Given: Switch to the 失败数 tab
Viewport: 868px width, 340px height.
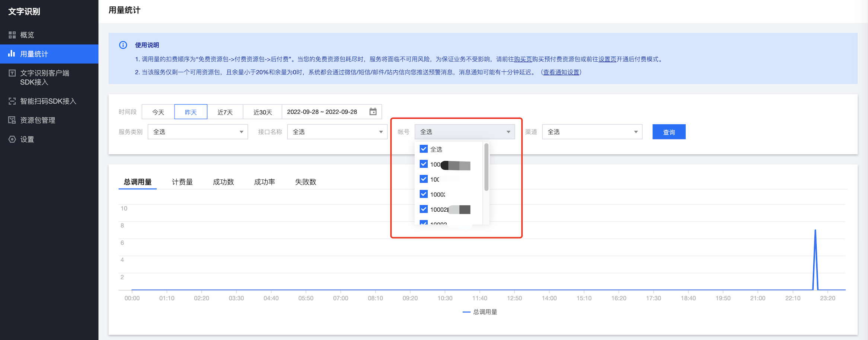Looking at the screenshot, I should [306, 182].
